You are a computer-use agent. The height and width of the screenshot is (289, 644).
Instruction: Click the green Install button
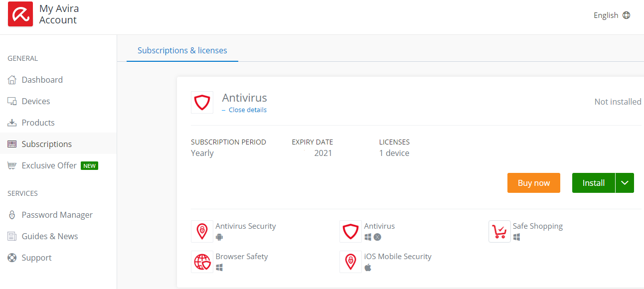594,183
